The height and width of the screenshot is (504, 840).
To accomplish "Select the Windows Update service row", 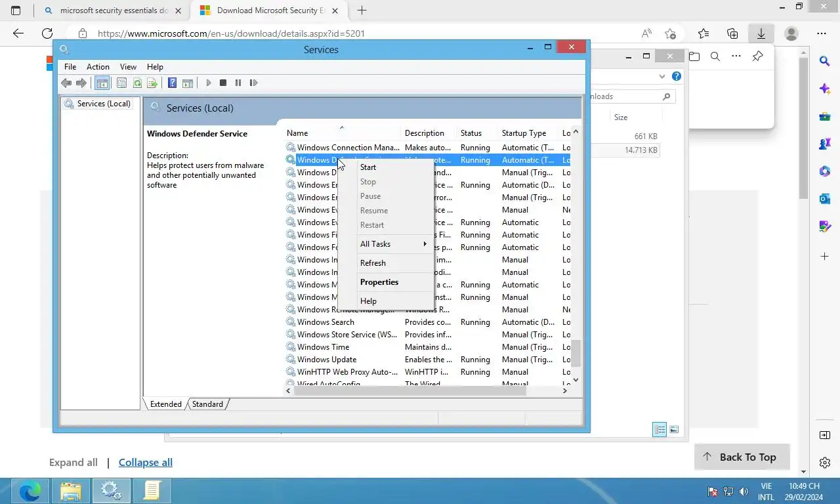I will [427, 360].
